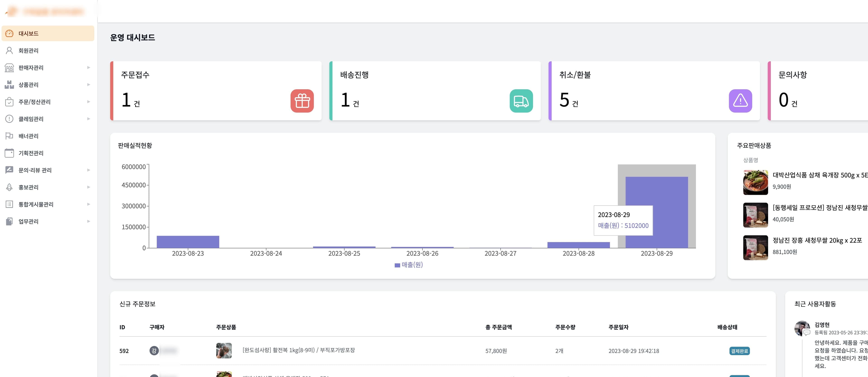Open the 회원관리 menu item
The image size is (868, 377).
tap(48, 51)
